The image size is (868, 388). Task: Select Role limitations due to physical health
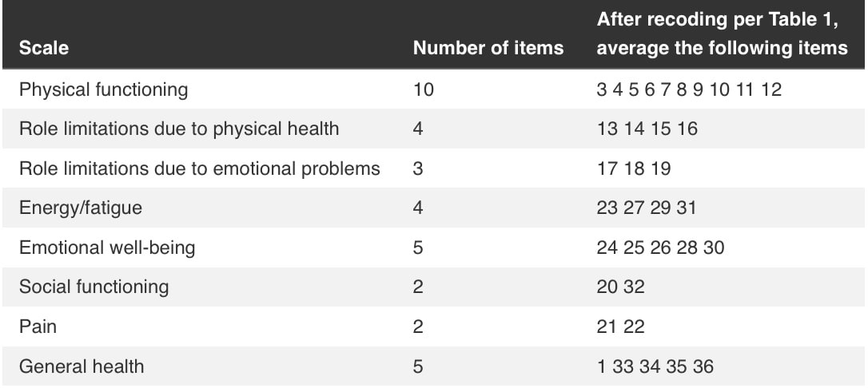click(x=179, y=129)
